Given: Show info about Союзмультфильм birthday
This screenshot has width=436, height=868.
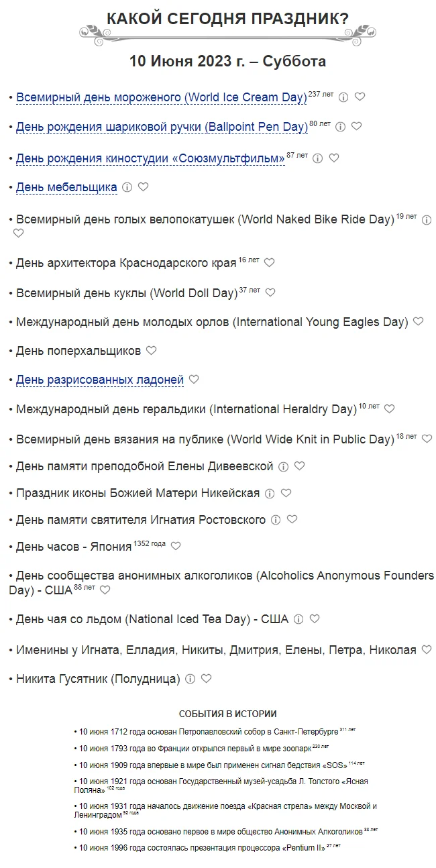Looking at the screenshot, I should [318, 158].
